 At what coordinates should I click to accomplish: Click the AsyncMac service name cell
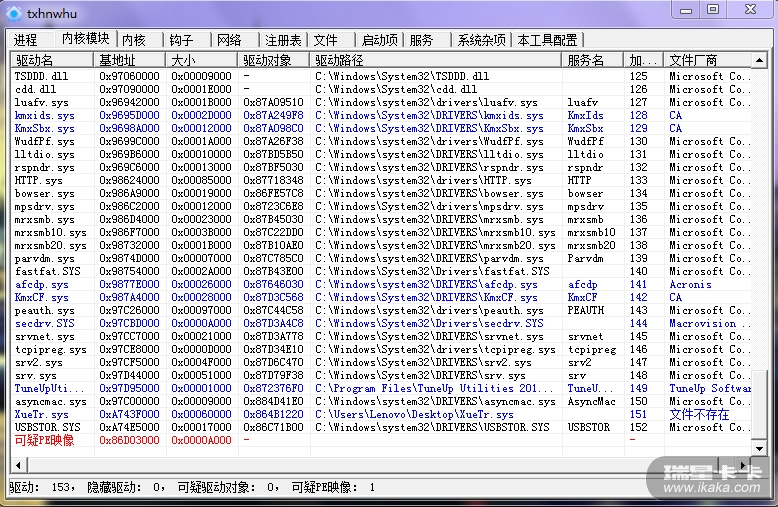(591, 401)
